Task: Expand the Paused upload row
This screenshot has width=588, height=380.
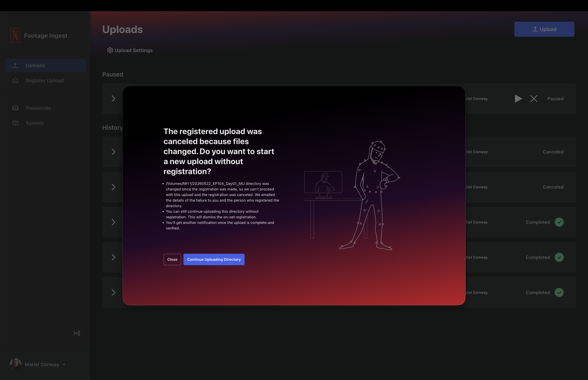Action: [113, 99]
